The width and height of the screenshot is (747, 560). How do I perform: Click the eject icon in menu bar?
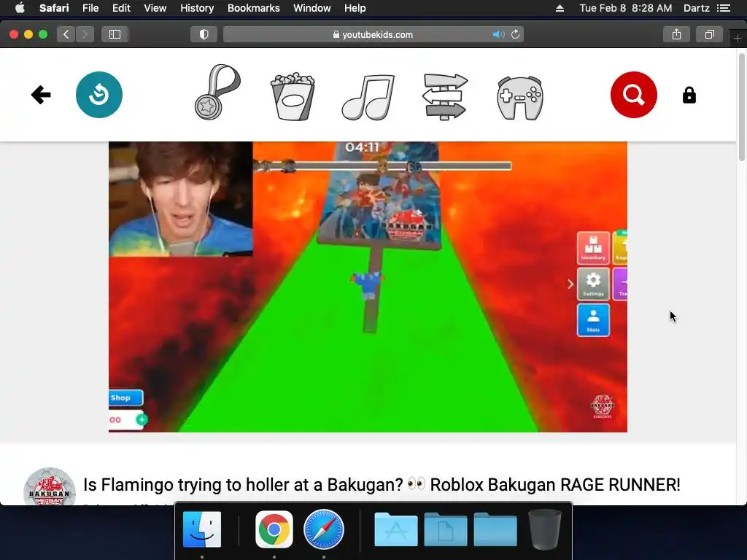(560, 8)
